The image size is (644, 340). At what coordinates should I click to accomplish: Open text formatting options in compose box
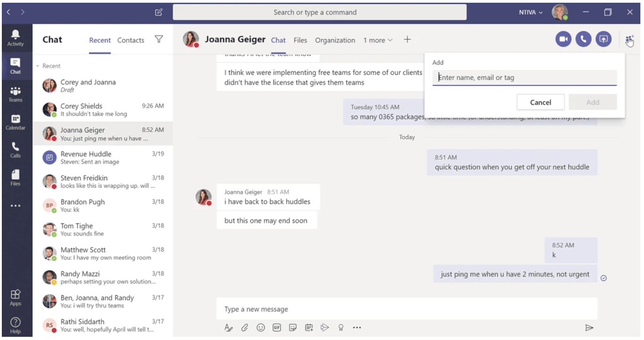[x=229, y=328]
